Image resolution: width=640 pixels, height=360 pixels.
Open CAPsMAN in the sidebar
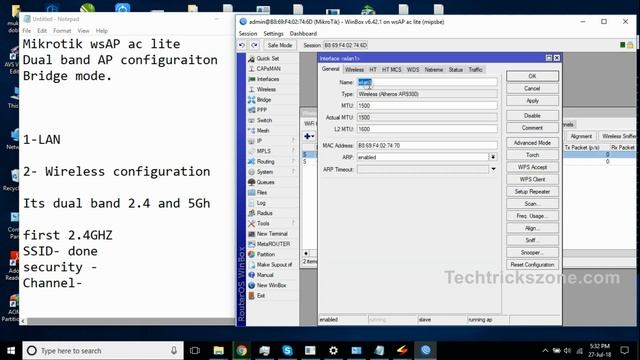(x=268, y=69)
